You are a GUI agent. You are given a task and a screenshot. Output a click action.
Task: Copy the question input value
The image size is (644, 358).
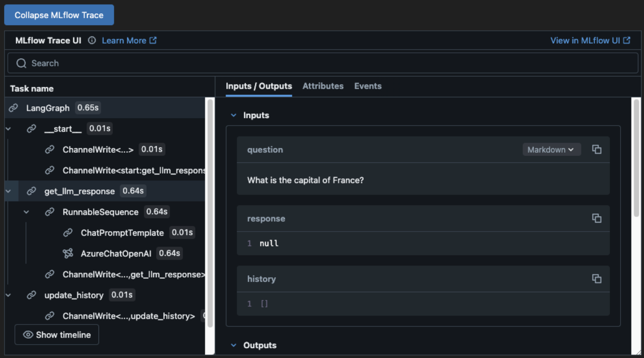point(596,150)
